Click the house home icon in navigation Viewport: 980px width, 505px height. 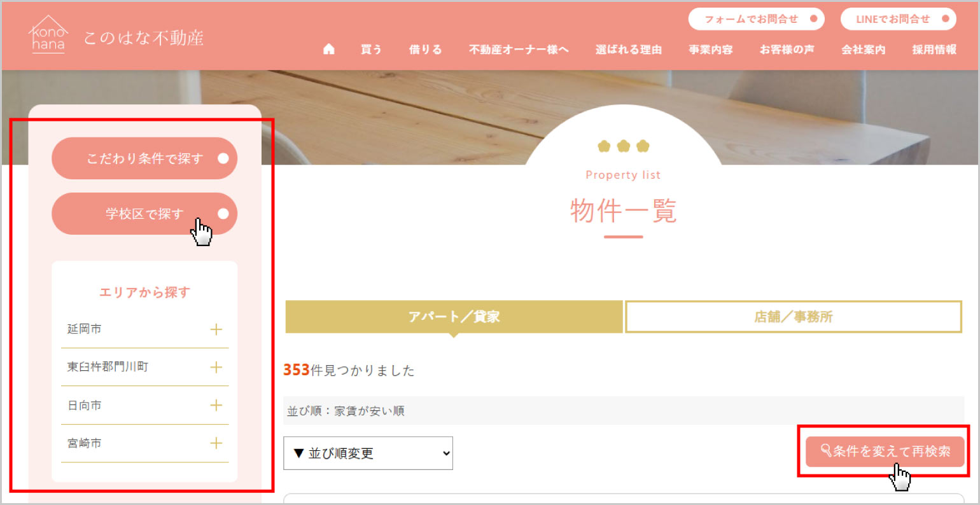click(x=328, y=48)
